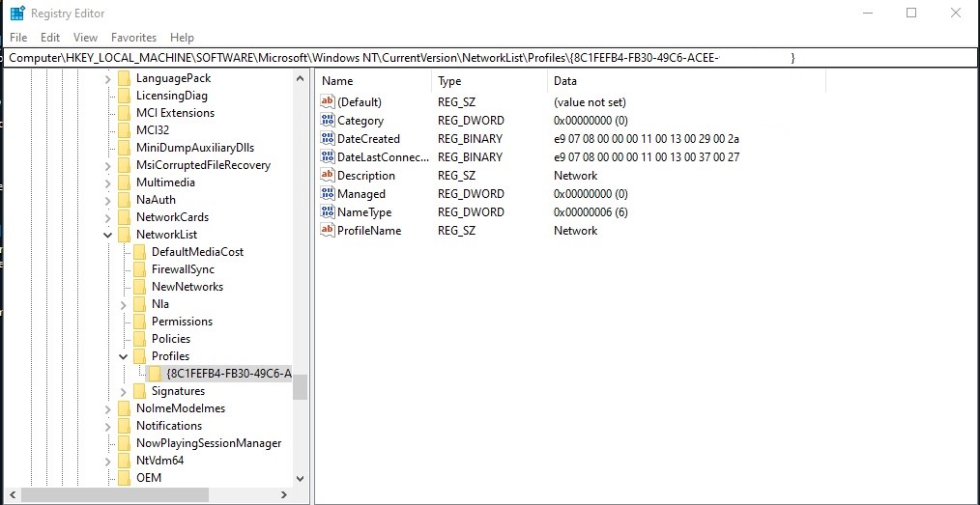Click the NaAuth folder icon
Image resolution: width=980 pixels, height=505 pixels.
124,200
